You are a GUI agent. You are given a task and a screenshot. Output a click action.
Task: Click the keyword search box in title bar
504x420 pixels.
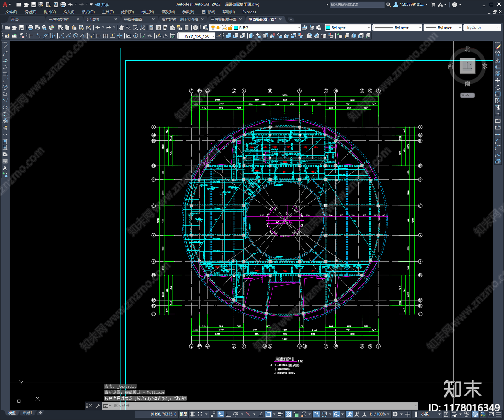[x=357, y=4]
